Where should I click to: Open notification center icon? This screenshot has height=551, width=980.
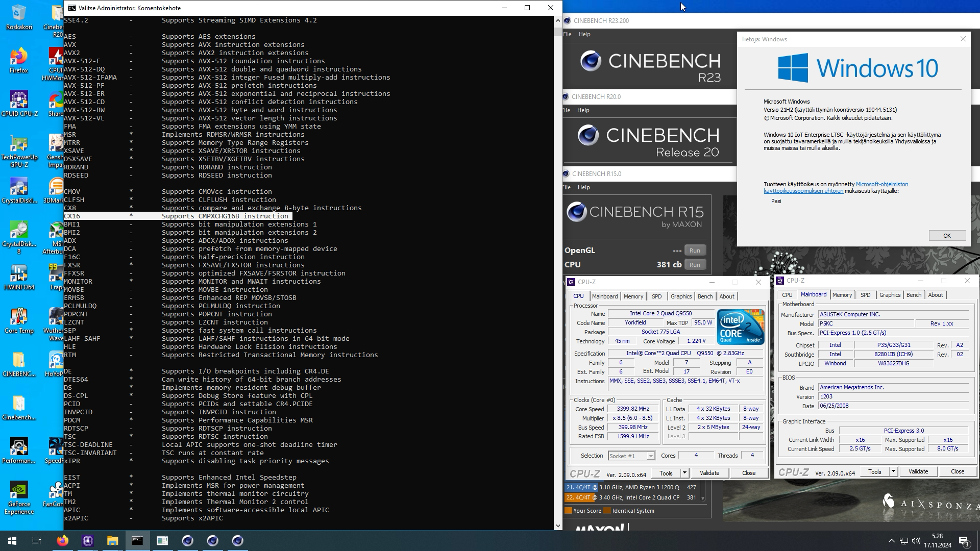964,541
